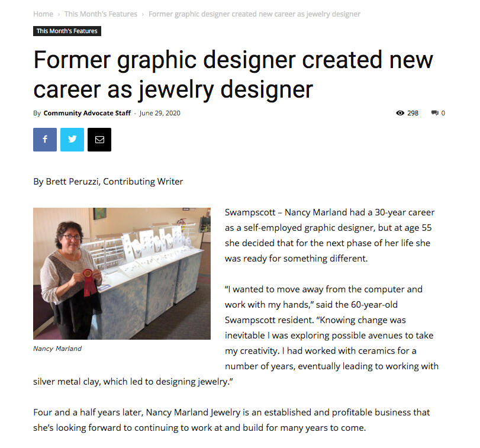Image resolution: width=480 pixels, height=448 pixels.
Task: Open This Month's Features breadcrumb link
Action: [x=101, y=14]
